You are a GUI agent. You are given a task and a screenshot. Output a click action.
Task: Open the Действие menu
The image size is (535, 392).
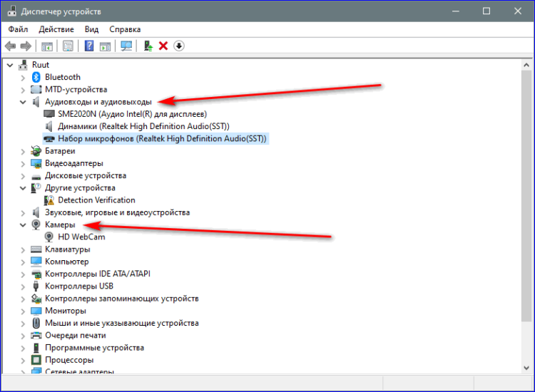[56, 29]
